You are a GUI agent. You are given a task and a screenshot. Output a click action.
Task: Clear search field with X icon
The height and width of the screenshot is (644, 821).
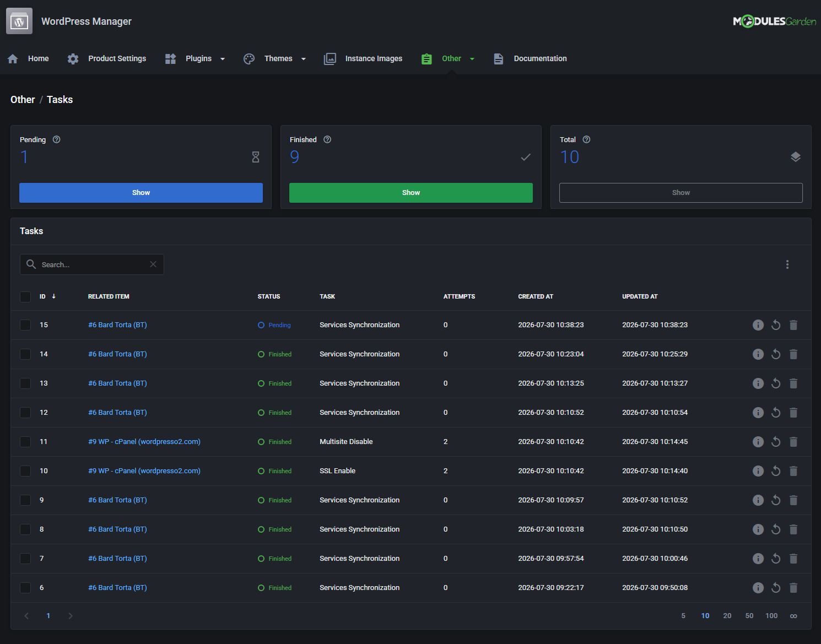153,264
